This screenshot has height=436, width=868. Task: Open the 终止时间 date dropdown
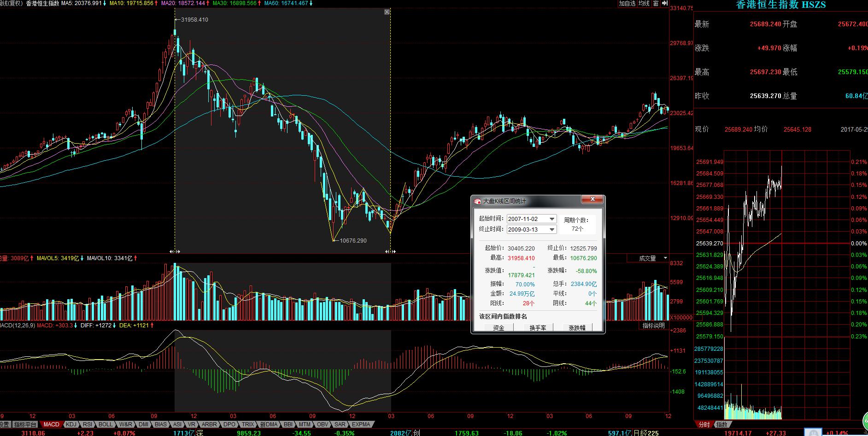tap(552, 229)
